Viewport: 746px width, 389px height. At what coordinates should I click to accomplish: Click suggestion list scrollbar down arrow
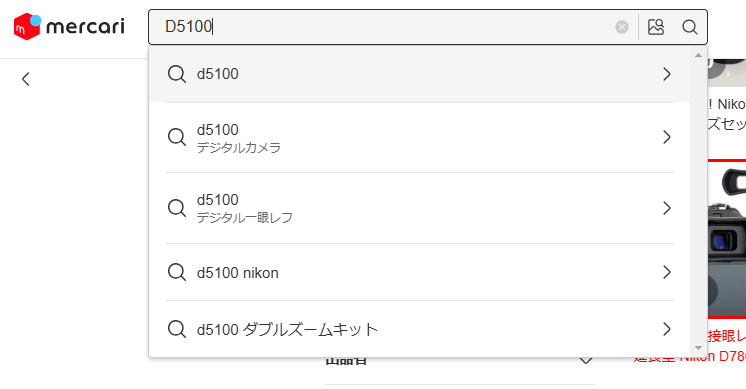click(698, 348)
